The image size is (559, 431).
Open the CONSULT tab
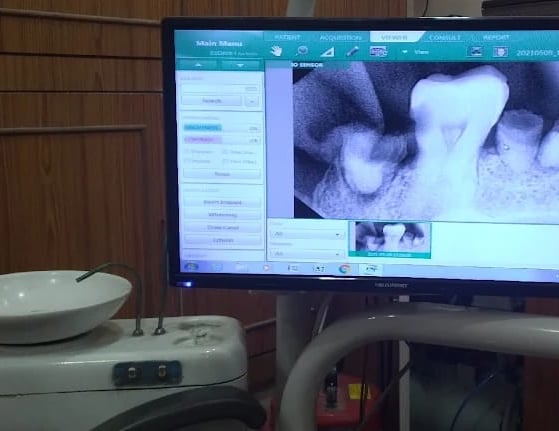445,37
